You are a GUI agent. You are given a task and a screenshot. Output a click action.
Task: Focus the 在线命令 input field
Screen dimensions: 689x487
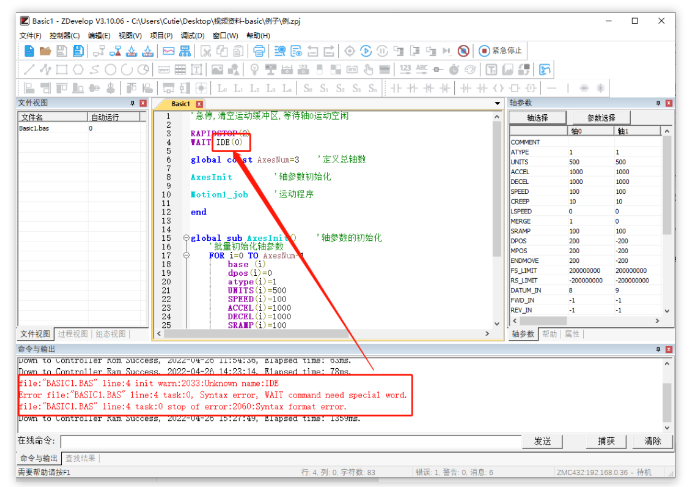click(x=291, y=441)
